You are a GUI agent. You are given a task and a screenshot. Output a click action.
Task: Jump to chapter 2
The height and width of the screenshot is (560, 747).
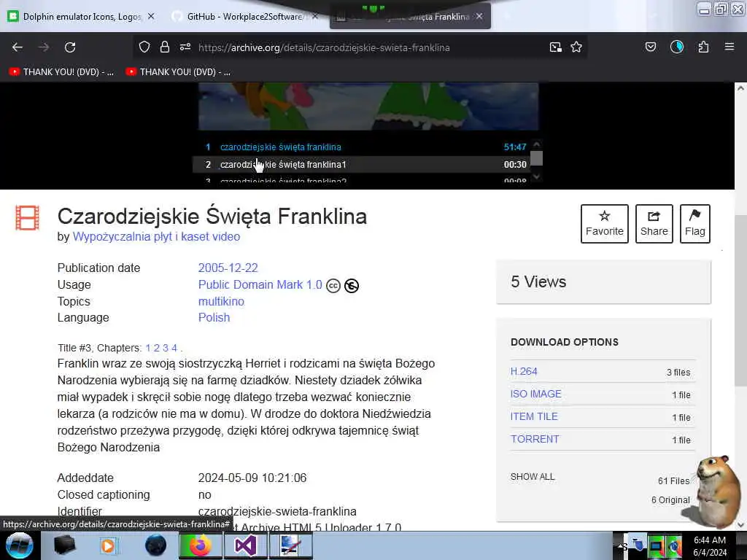(x=157, y=348)
